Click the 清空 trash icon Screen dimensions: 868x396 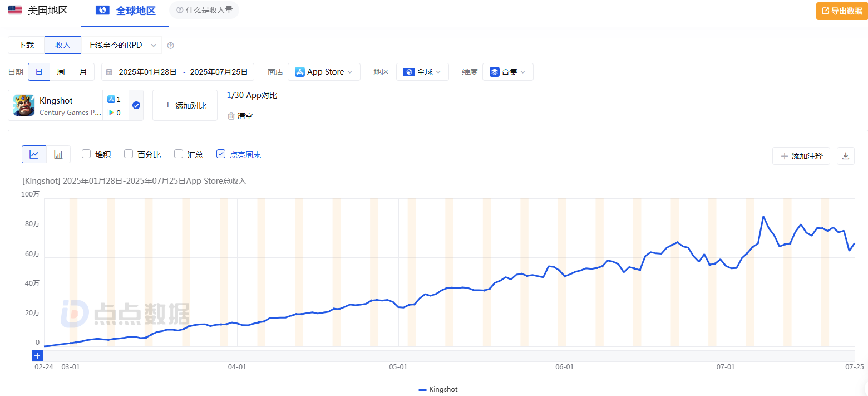231,116
